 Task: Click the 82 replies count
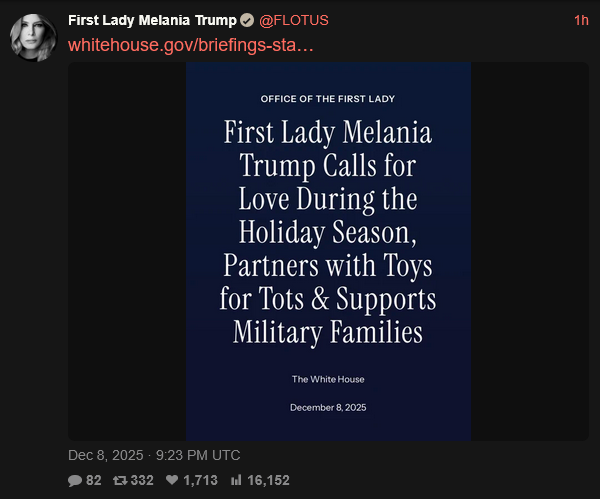(x=94, y=481)
